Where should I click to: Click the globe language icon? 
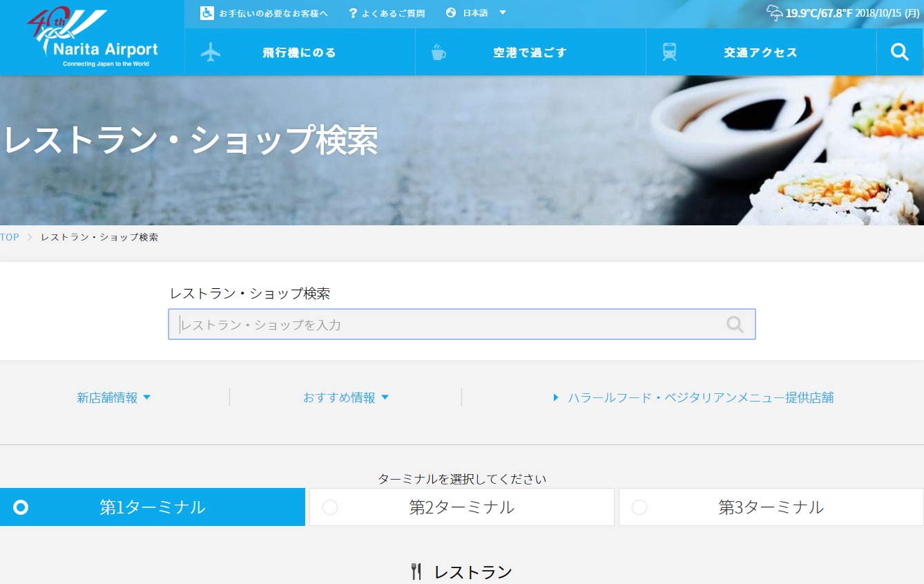click(x=451, y=13)
